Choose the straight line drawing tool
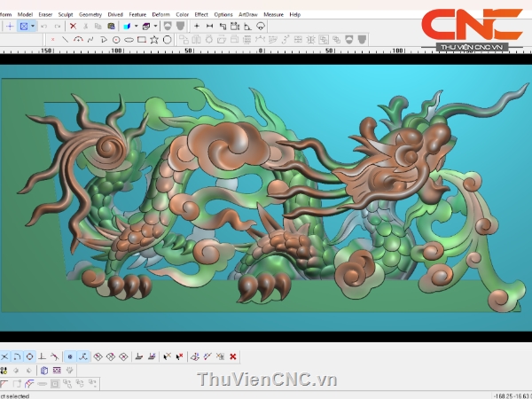Screen dimensions: 532x399 [x=65, y=40]
